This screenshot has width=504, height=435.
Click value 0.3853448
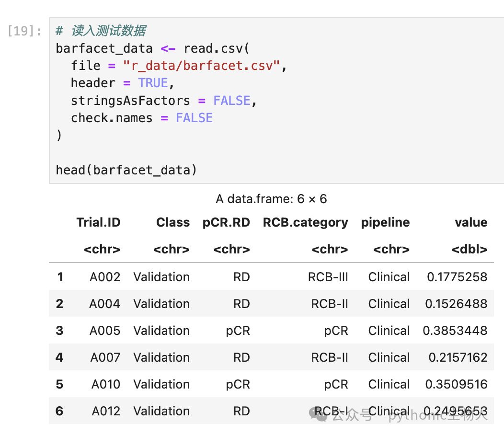(455, 331)
